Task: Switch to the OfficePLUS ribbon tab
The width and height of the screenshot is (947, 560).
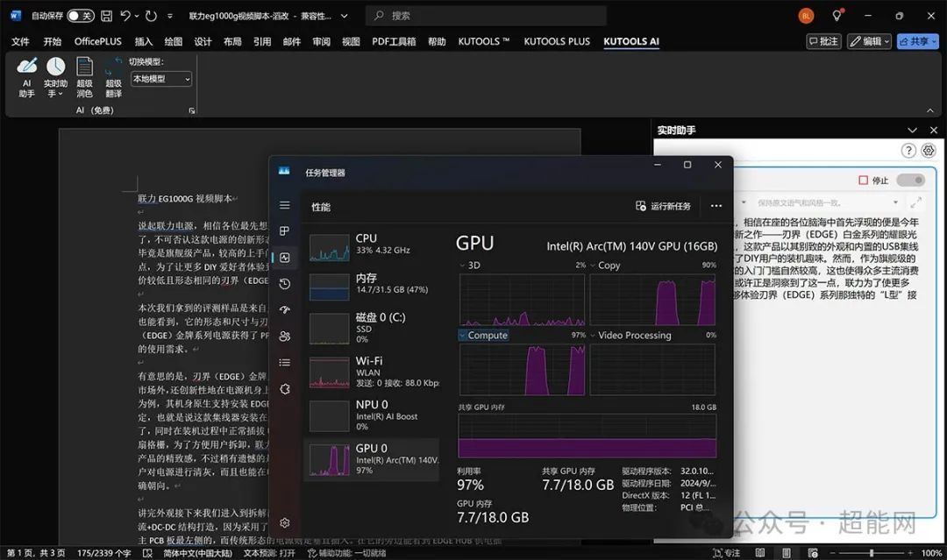Action: pyautogui.click(x=98, y=41)
